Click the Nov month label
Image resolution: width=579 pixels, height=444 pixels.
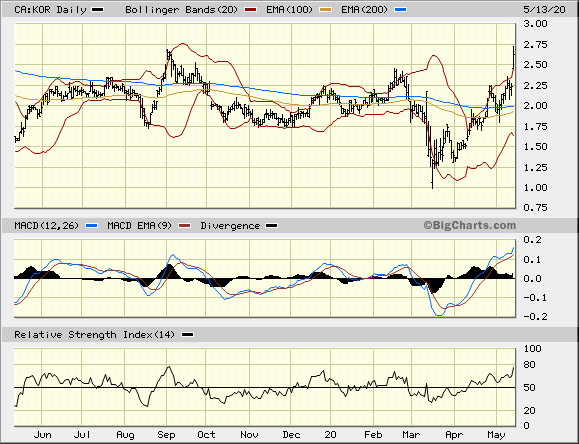(x=249, y=435)
